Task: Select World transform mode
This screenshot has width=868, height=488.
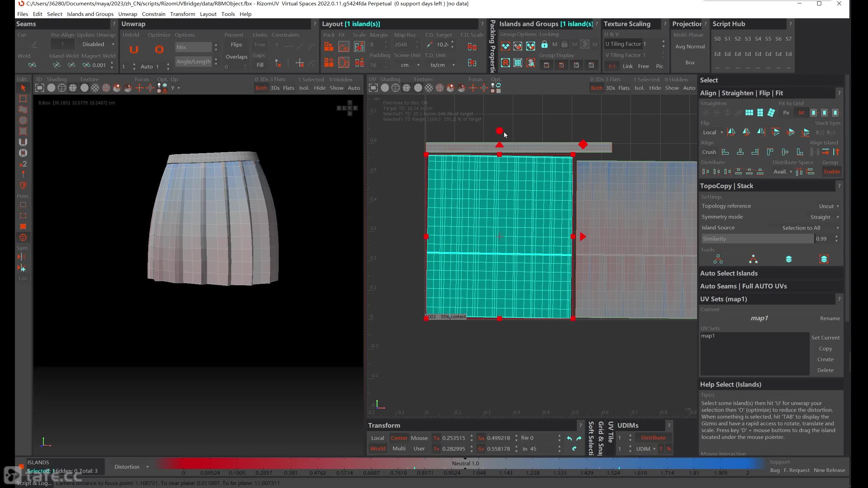Action: point(378,448)
